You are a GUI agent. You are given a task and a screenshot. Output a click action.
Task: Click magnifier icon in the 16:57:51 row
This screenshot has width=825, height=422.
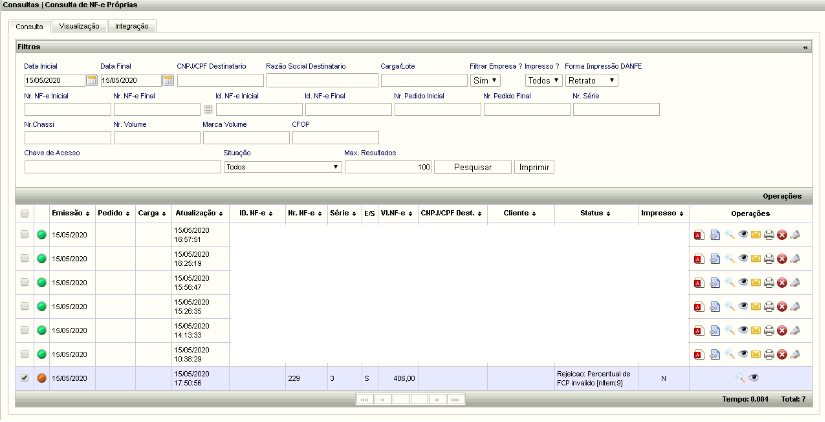pos(729,235)
